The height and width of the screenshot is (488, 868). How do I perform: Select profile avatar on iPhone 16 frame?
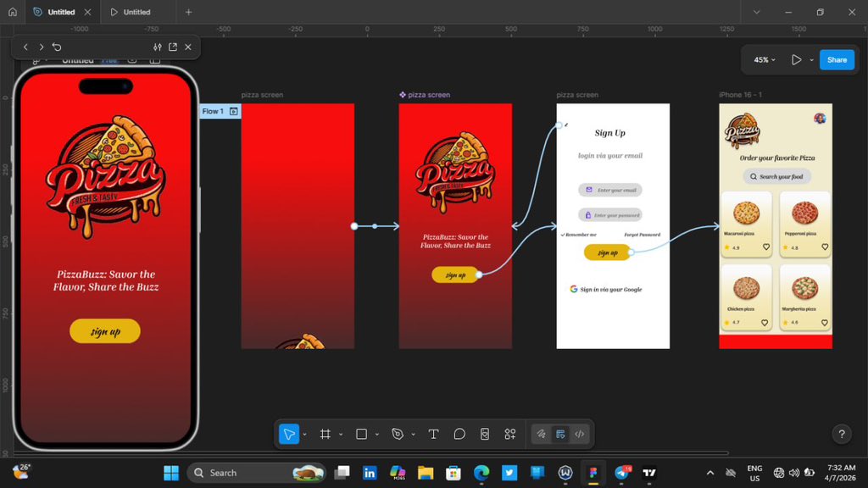click(x=820, y=119)
